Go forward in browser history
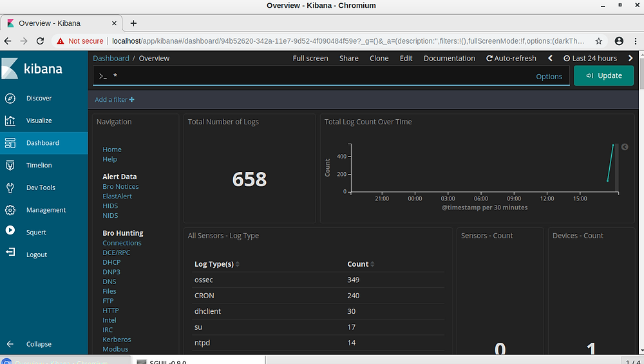The image size is (644, 364). pos(24,41)
